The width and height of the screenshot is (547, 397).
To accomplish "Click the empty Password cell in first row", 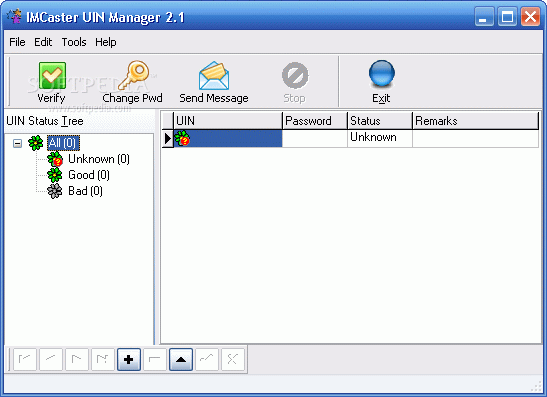I will tap(315, 138).
